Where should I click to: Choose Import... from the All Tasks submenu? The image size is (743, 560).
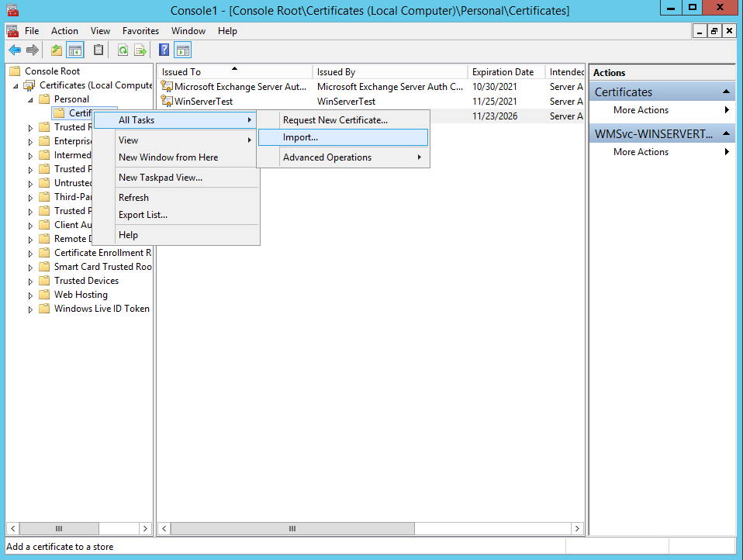point(300,137)
